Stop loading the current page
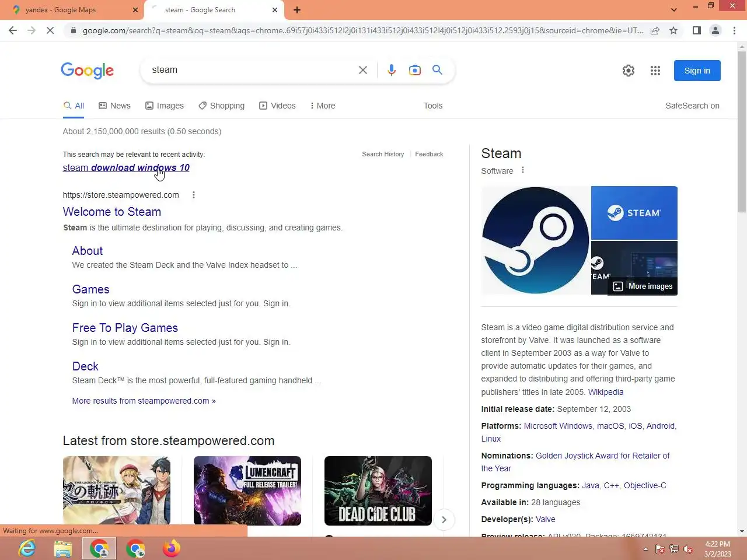Screen dimensions: 747x560 tap(50, 30)
